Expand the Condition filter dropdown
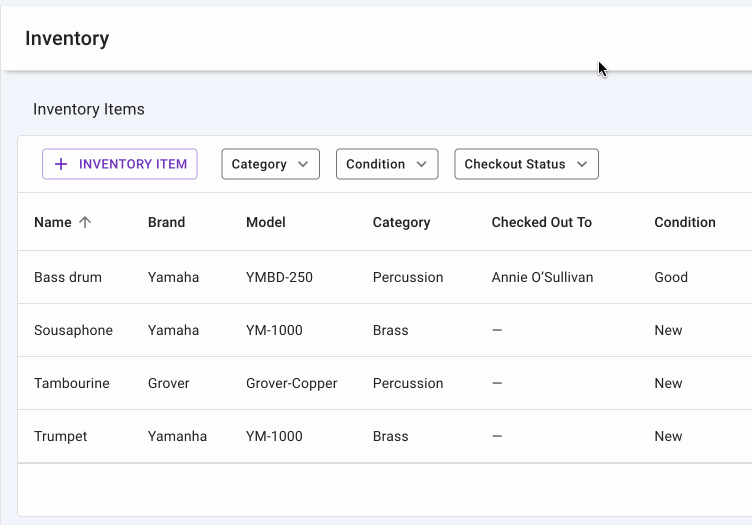Viewport: 752px width, 525px height. click(x=386, y=164)
